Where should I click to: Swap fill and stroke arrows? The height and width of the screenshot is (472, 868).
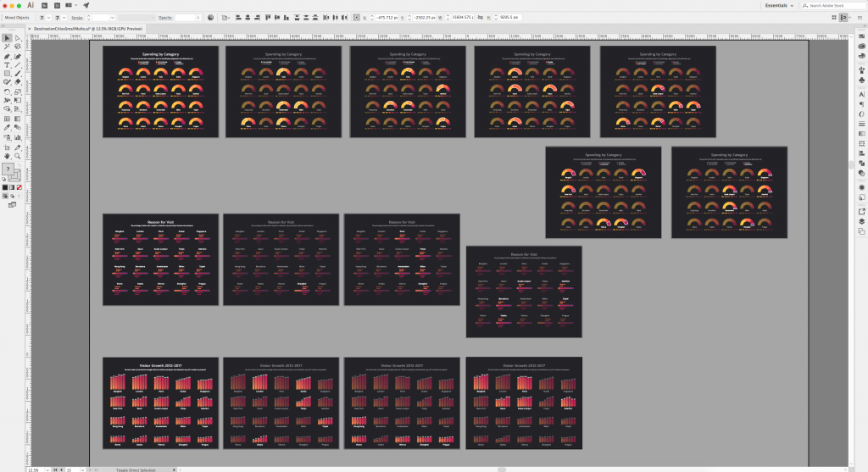point(19,164)
